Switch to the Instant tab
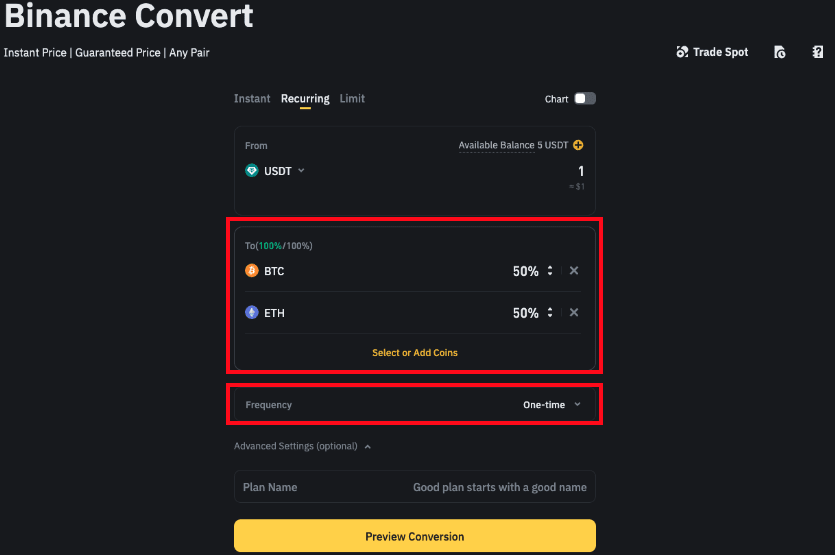Image resolution: width=835 pixels, height=555 pixels. (252, 99)
